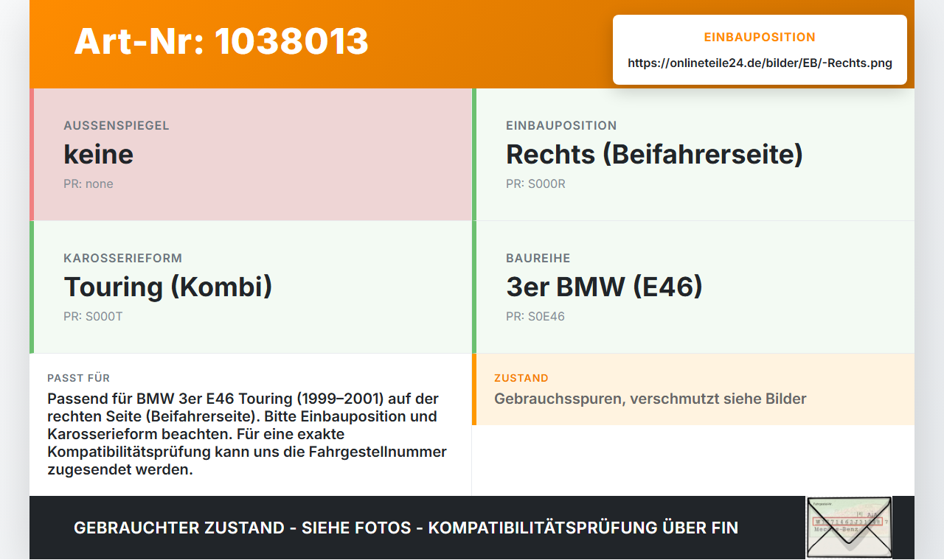Select the value 'keine'
This screenshot has width=944, height=560.
point(99,154)
